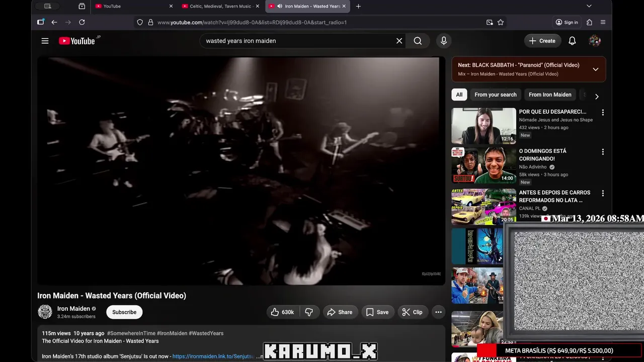Sign in to browser account
Image resolution: width=644 pixels, height=362 pixels.
567,22
